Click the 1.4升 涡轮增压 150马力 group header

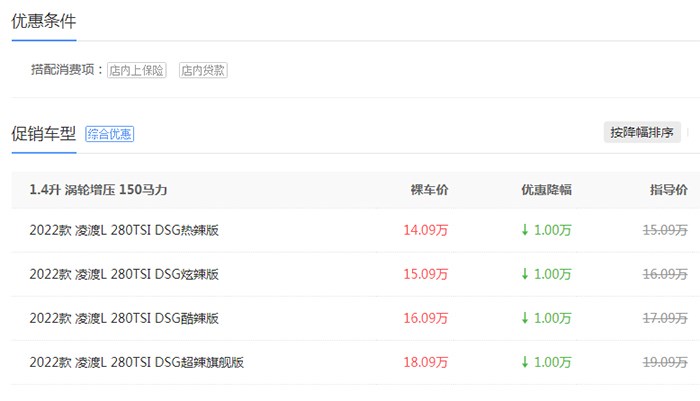98,190
